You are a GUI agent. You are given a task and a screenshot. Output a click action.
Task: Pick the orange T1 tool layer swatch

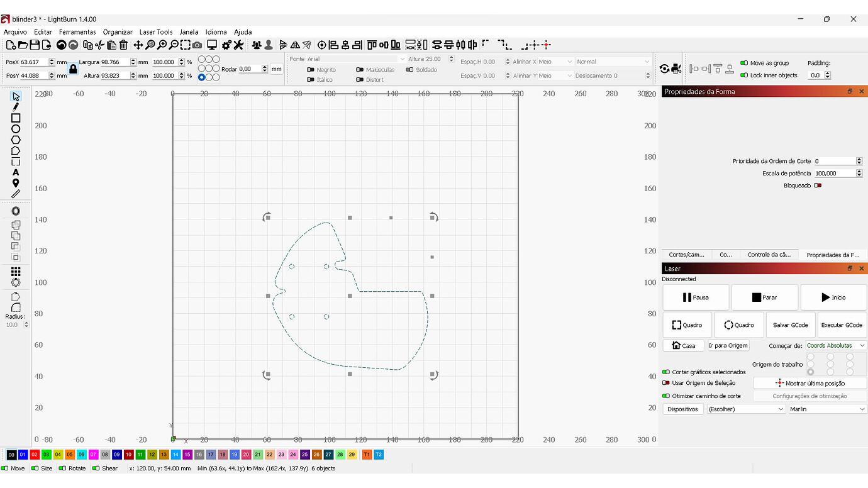[367, 455]
